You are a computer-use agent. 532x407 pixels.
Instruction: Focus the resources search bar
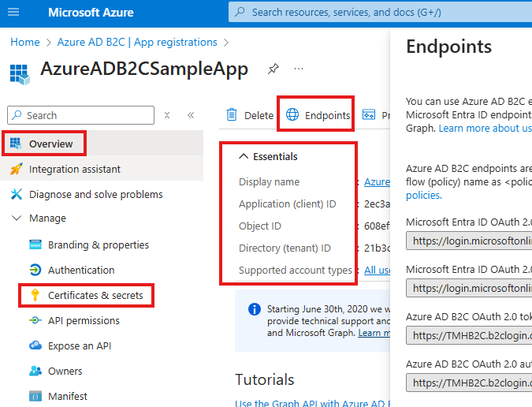[380, 12]
